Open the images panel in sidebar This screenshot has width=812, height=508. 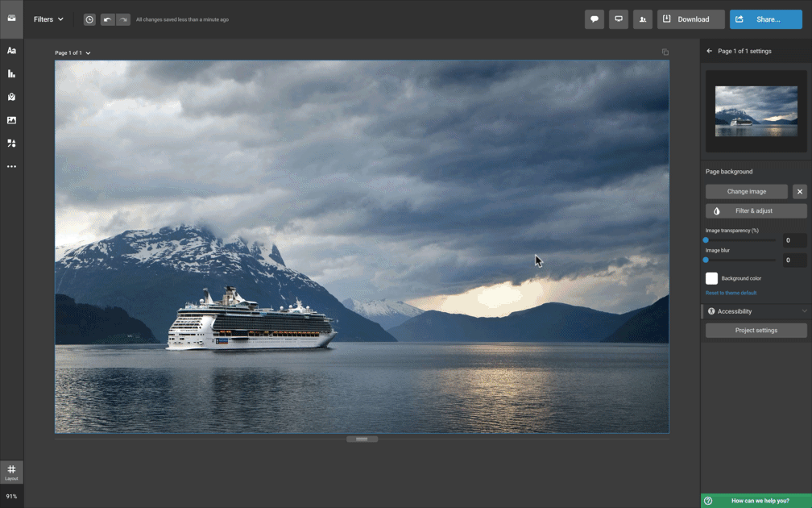click(x=11, y=120)
